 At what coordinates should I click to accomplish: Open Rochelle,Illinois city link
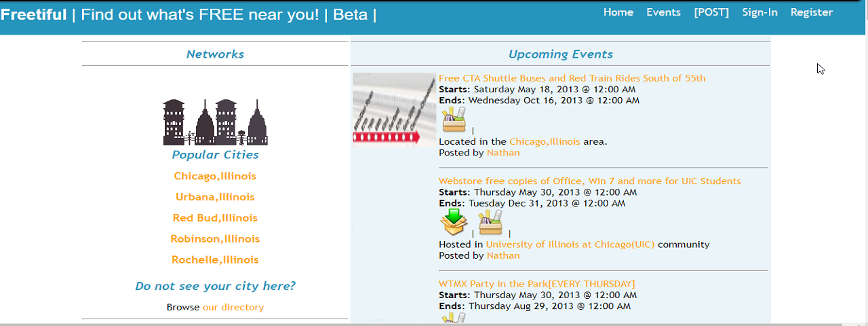(215, 260)
